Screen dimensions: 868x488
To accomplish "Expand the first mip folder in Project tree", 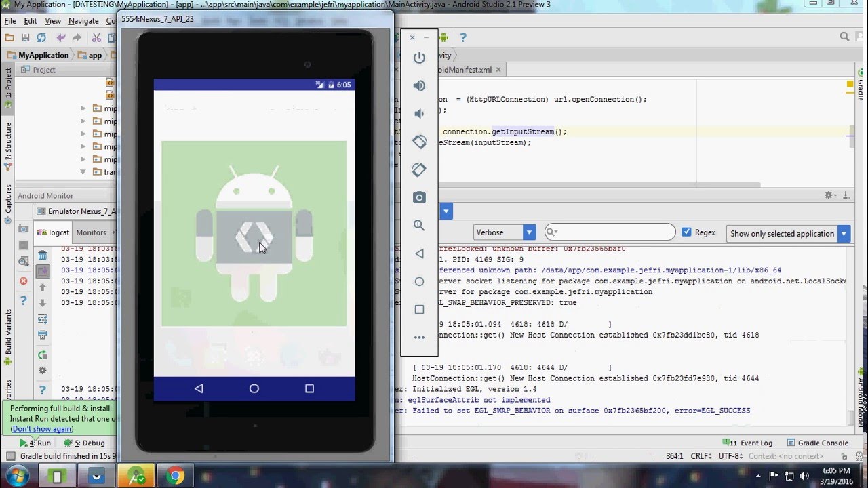I will 83,108.
